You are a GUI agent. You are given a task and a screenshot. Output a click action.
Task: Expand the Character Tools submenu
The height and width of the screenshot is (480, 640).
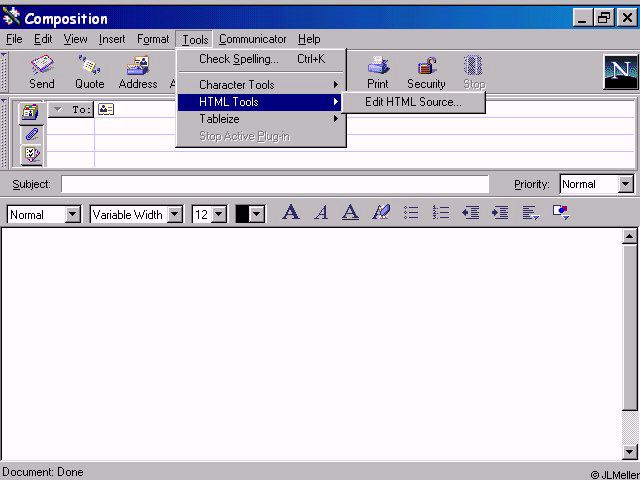point(261,84)
